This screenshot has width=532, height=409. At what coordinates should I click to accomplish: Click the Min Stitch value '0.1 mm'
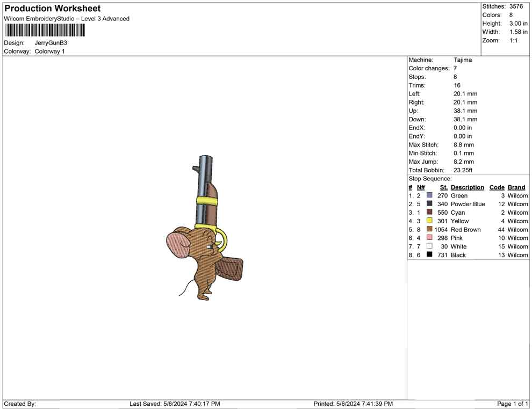[x=464, y=153]
